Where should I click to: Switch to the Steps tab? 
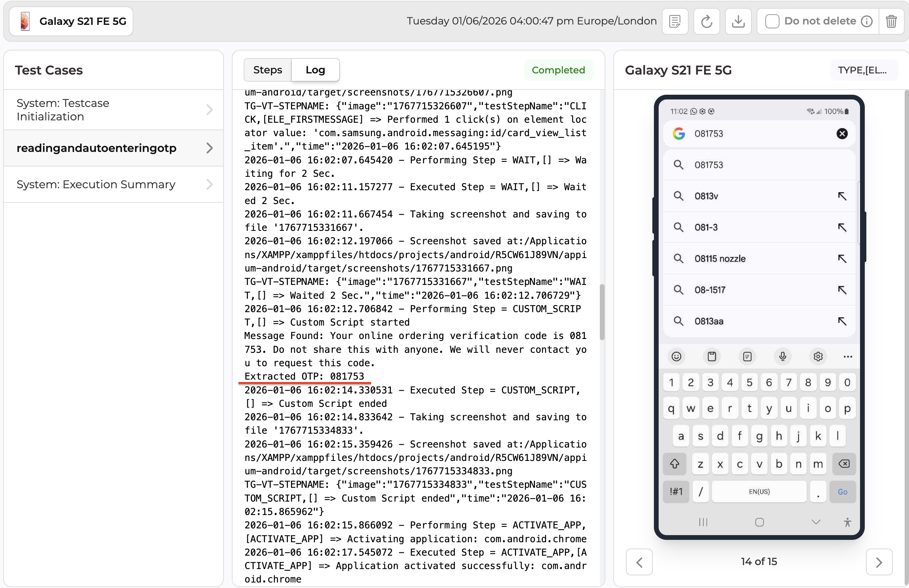point(267,70)
